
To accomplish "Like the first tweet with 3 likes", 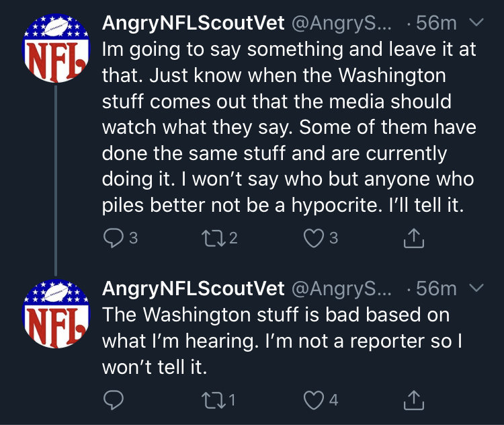I will [314, 238].
